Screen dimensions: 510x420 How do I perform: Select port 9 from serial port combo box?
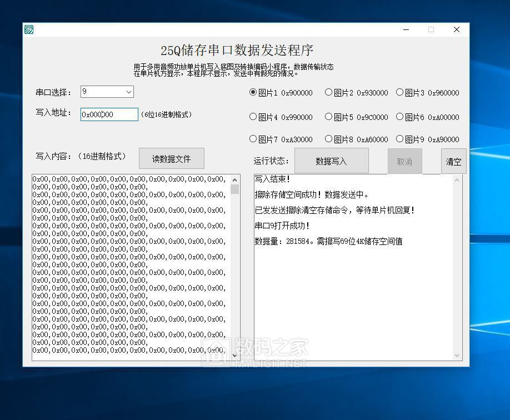point(103,92)
